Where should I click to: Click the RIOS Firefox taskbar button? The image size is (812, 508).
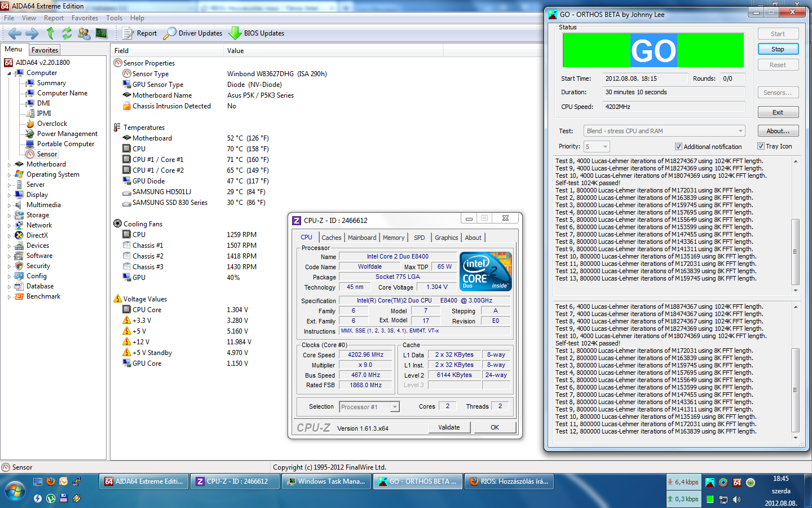tap(509, 481)
